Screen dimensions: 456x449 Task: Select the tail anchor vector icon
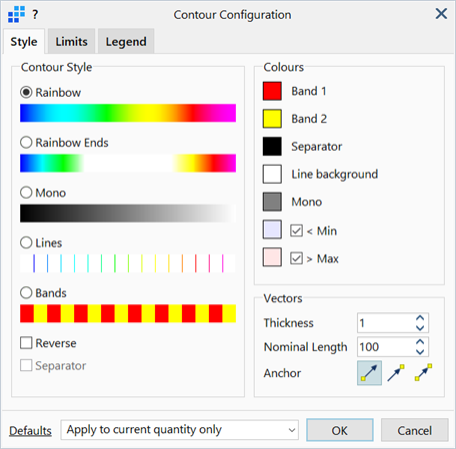coord(369,373)
